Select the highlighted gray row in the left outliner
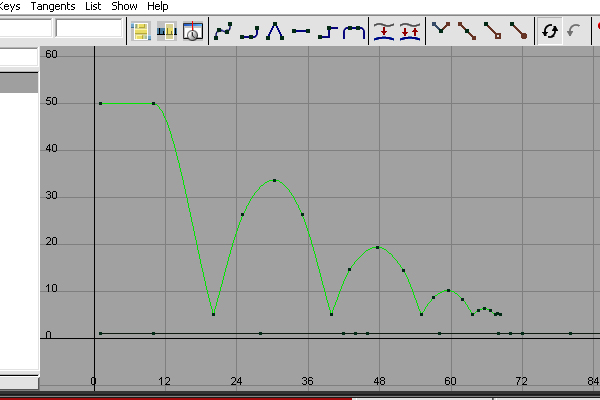This screenshot has width=600, height=400. [19, 83]
